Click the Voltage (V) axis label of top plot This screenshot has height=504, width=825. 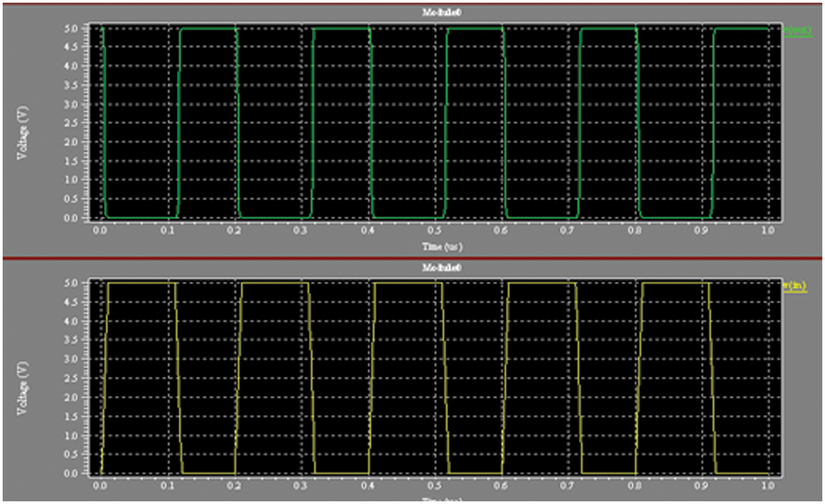[22, 133]
